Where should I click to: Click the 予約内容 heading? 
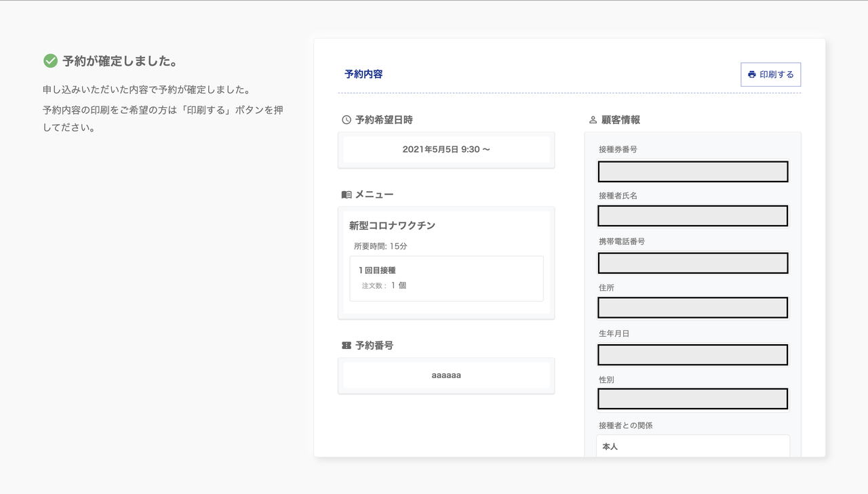(x=363, y=75)
